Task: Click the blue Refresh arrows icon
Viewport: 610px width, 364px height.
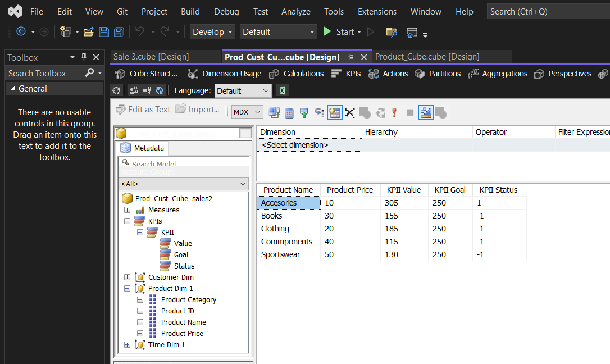Action: [160, 90]
